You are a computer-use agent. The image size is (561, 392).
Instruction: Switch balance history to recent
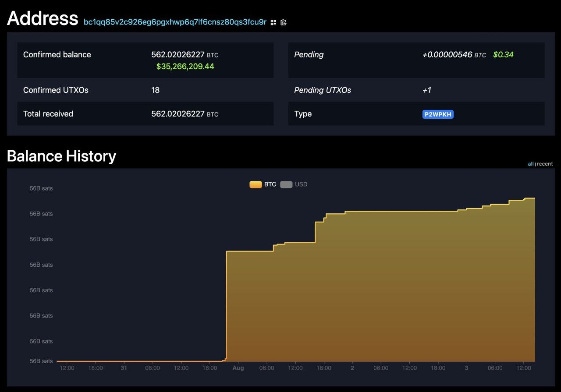point(545,164)
